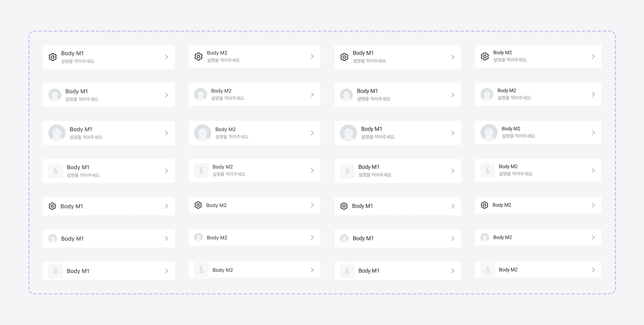
Task: Click gear icon of described Body M1, first column
Action: pos(53,57)
